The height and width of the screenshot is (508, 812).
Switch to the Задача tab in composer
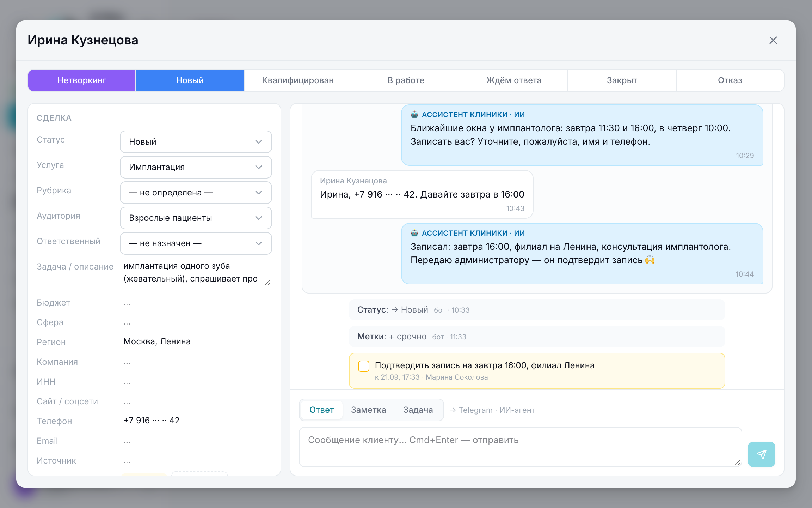coord(418,410)
